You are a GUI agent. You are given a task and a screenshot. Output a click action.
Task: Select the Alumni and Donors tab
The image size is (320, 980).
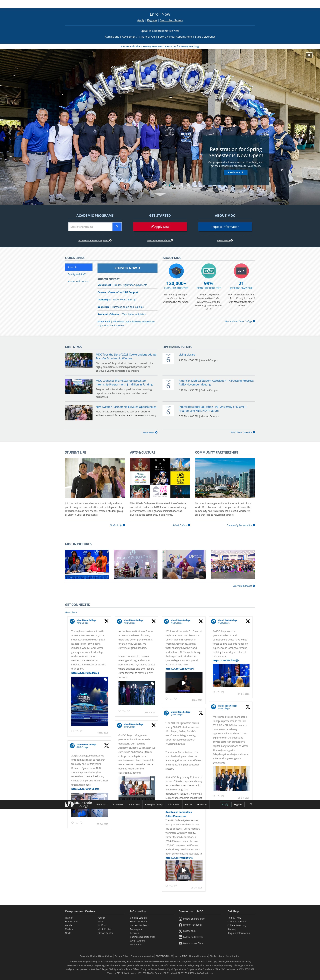(x=78, y=281)
